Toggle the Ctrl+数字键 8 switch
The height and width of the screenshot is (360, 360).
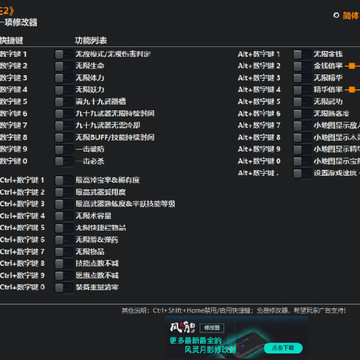pos(64,264)
